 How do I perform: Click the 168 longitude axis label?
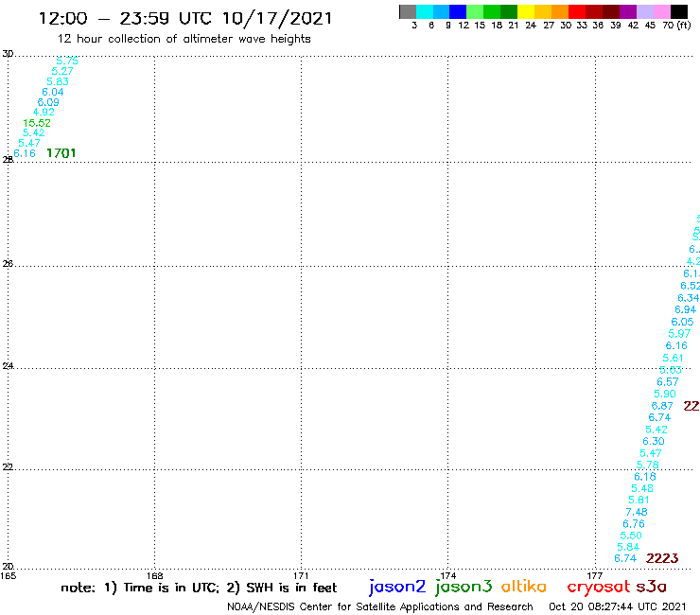(154, 575)
